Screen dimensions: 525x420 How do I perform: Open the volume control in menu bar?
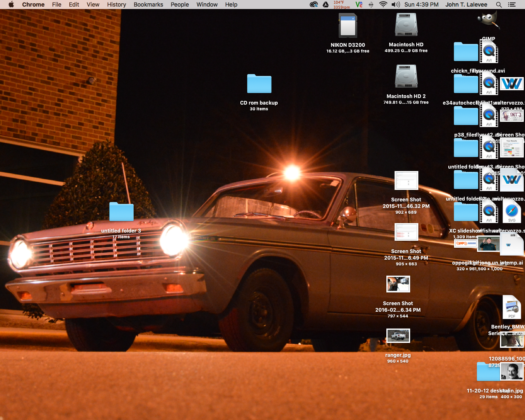pos(396,5)
